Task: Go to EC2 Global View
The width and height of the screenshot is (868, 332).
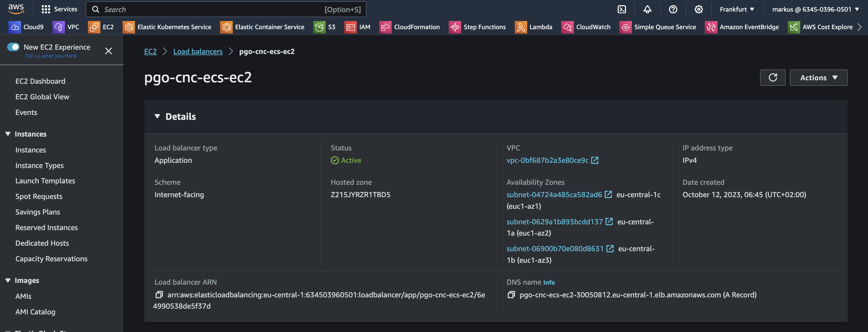Action: 42,96
